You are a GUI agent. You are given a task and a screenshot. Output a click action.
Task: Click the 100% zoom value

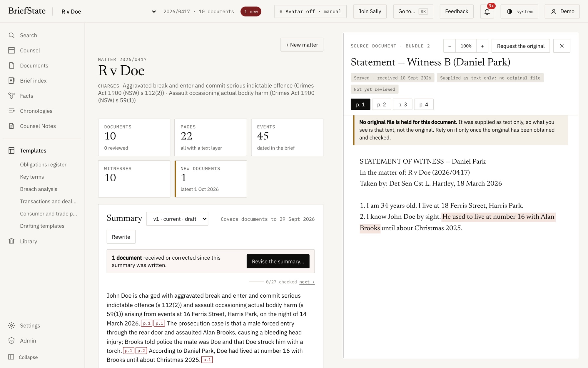coord(466,46)
